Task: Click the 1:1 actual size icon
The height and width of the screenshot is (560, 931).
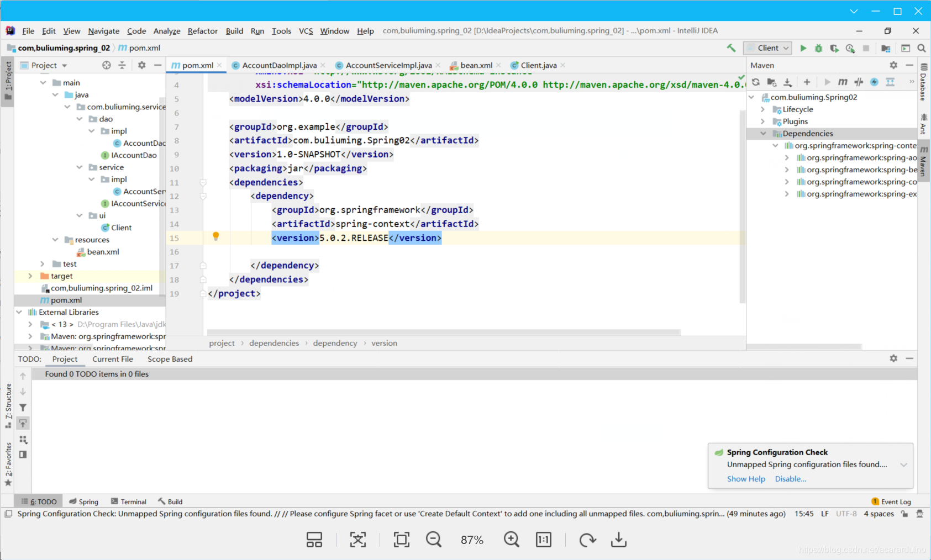Action: (544, 540)
